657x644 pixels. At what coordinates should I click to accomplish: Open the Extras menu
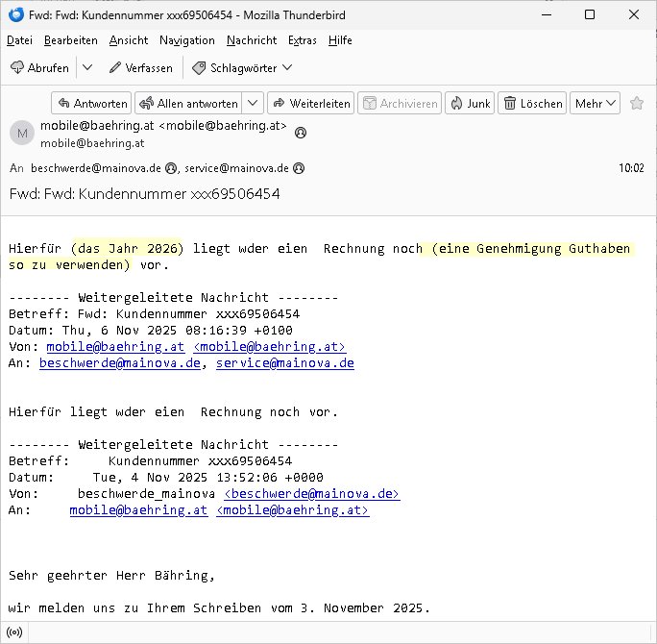coord(303,40)
